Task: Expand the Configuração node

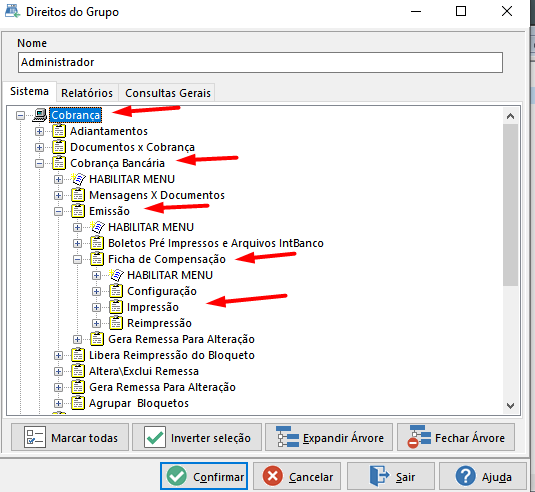Action: click(x=97, y=291)
